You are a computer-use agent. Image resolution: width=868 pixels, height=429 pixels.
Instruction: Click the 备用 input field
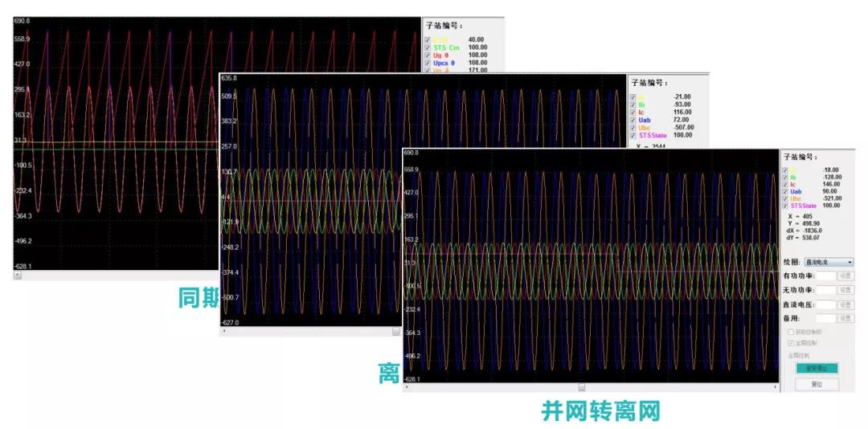click(x=825, y=318)
